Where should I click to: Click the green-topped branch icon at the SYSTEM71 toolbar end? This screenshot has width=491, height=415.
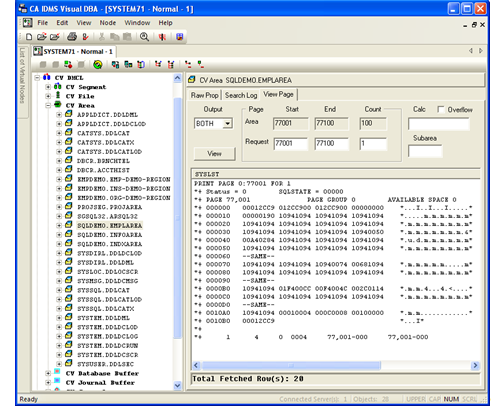point(201,64)
